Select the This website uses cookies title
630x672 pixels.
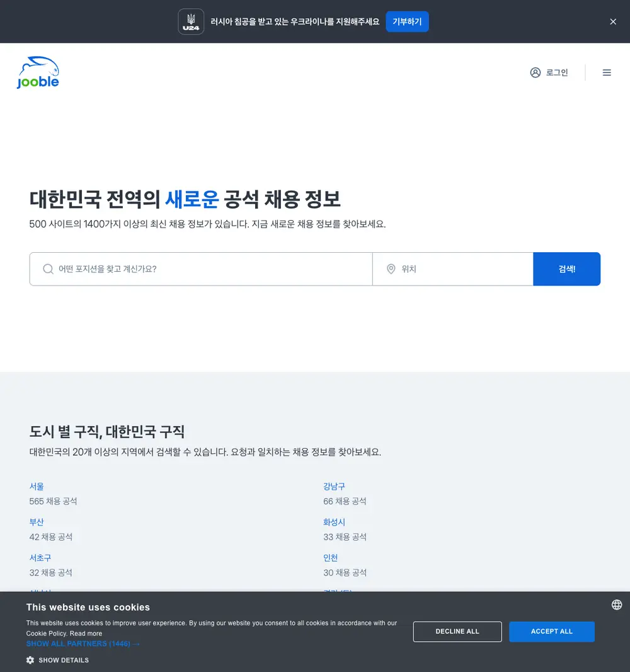(x=88, y=607)
